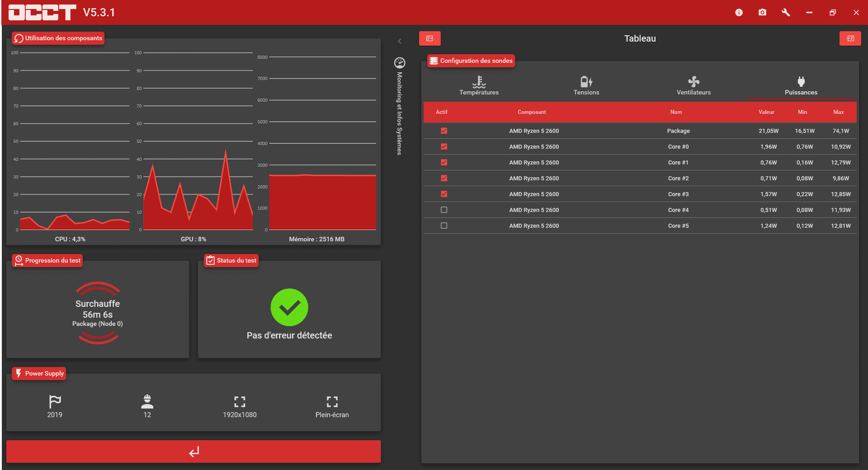The image size is (868, 470).
Task: Click the red button left of Tableau
Action: [429, 39]
